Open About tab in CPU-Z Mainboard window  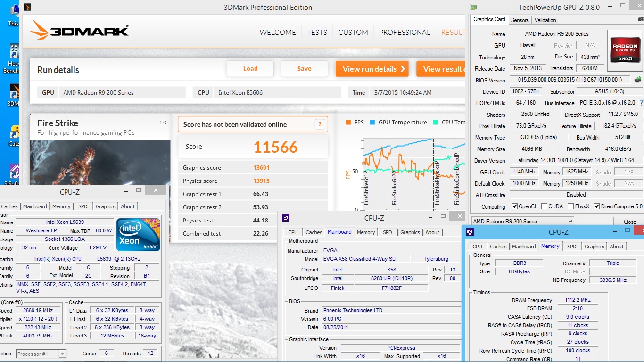[432, 232]
